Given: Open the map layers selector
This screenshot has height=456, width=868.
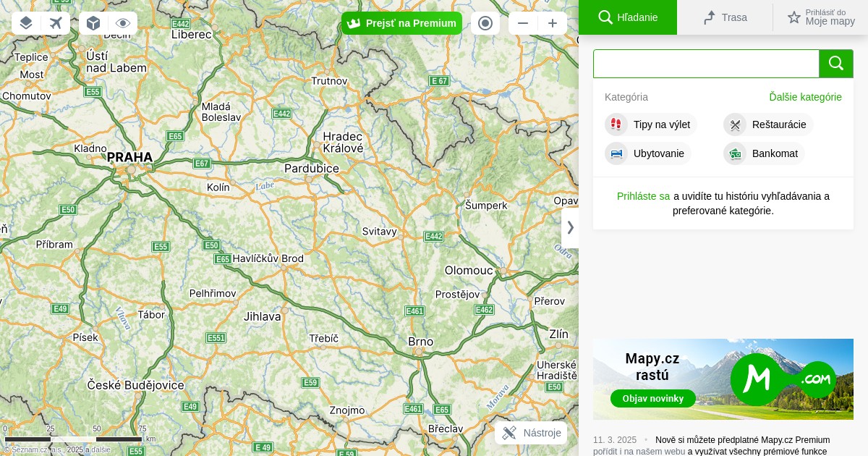Looking at the screenshot, I should click(26, 23).
